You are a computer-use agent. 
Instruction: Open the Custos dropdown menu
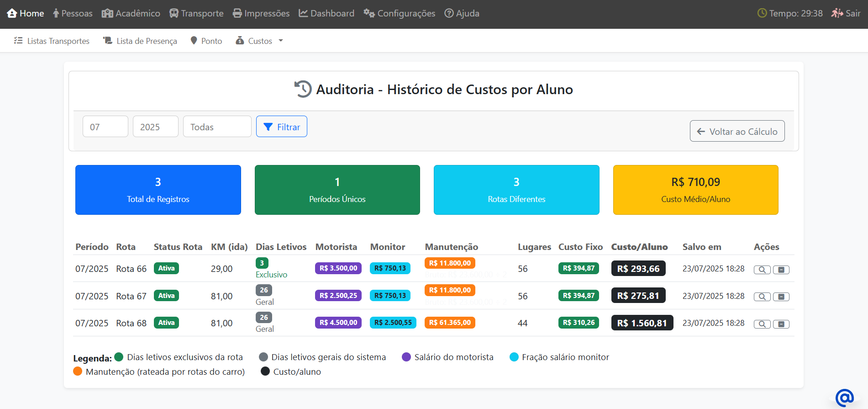coord(259,41)
